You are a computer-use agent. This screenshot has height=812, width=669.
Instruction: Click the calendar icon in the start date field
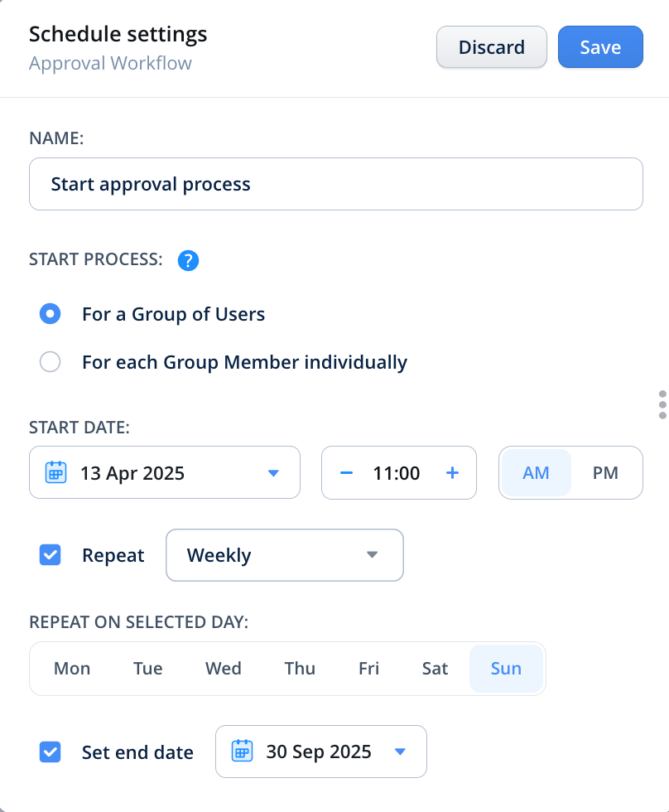pos(55,473)
